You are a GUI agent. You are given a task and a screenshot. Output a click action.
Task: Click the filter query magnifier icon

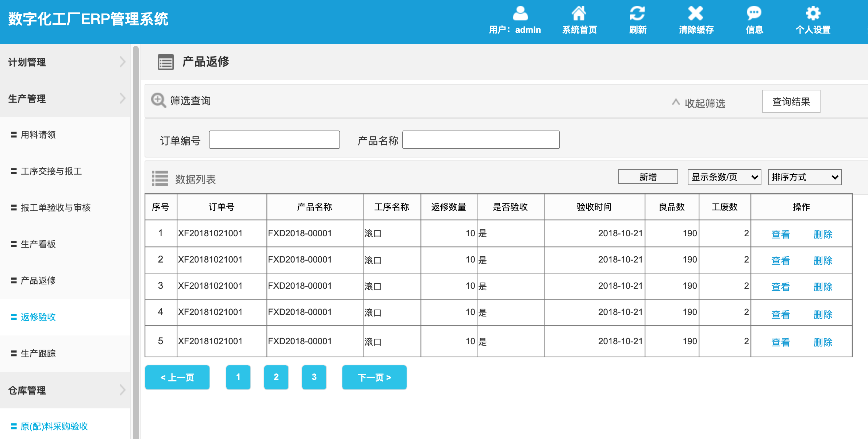point(159,100)
